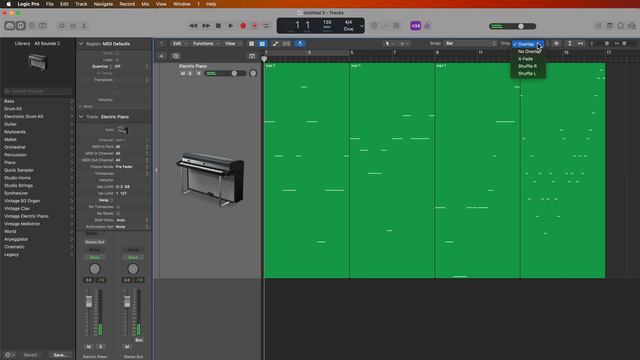Screen dimensions: 640x360
Task: Toggle the Inspector button in control bar
Action: coord(20,26)
